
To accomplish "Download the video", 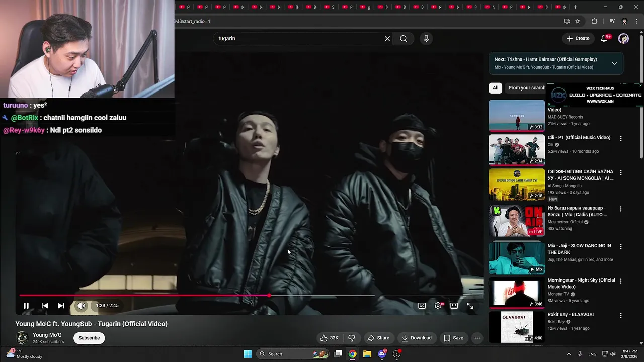I will (417, 338).
